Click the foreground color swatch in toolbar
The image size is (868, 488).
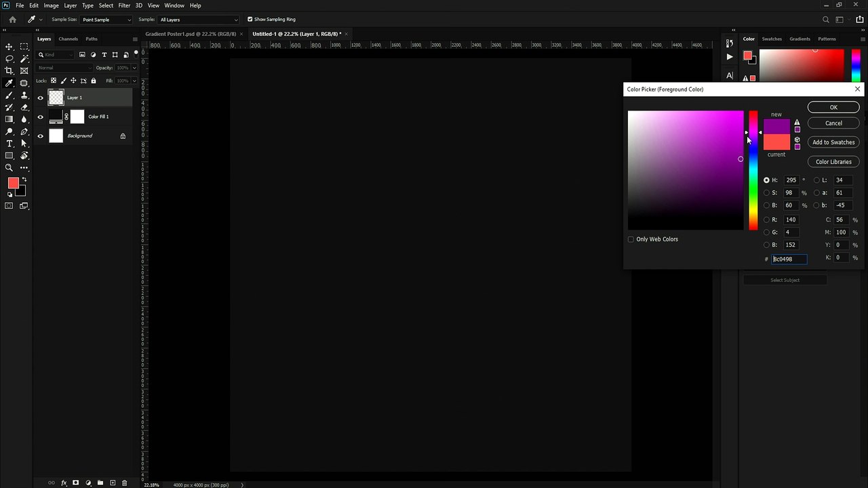click(x=13, y=184)
